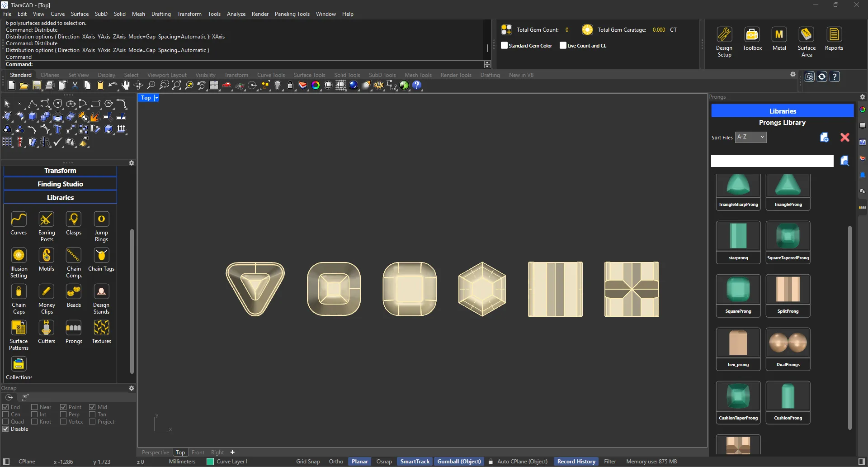
Task: Open the Earring Posts library
Action: coord(46,219)
